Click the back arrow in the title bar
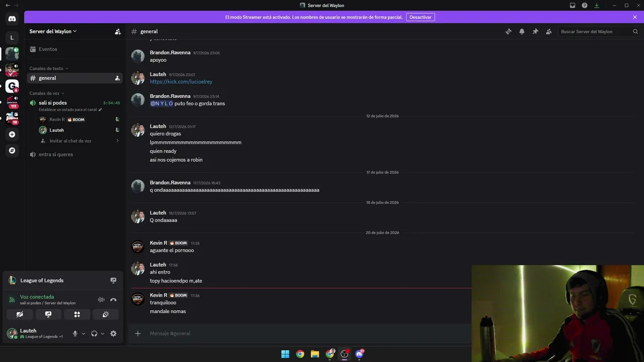 [8, 6]
